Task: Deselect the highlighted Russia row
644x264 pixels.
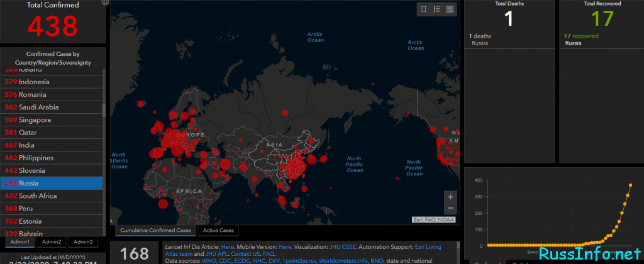Action: [x=52, y=183]
